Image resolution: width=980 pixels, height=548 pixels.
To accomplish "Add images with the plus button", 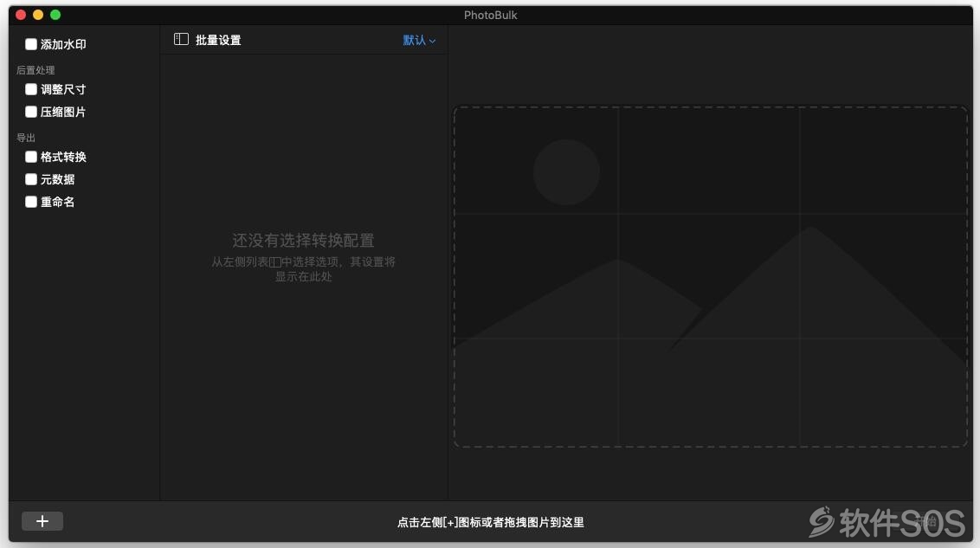I will tap(42, 521).
